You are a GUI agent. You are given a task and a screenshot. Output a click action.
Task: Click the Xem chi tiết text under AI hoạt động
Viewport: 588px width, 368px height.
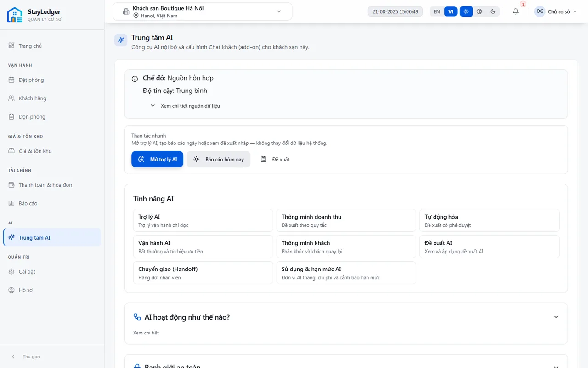[146, 333]
